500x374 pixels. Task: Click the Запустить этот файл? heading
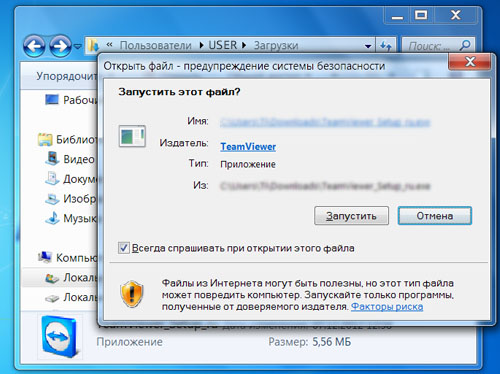point(179,92)
